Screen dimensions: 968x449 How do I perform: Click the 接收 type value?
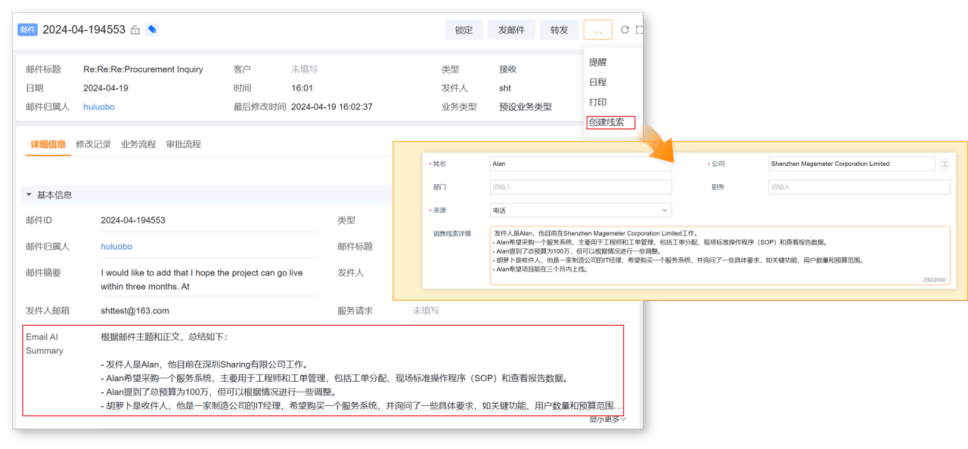click(508, 70)
